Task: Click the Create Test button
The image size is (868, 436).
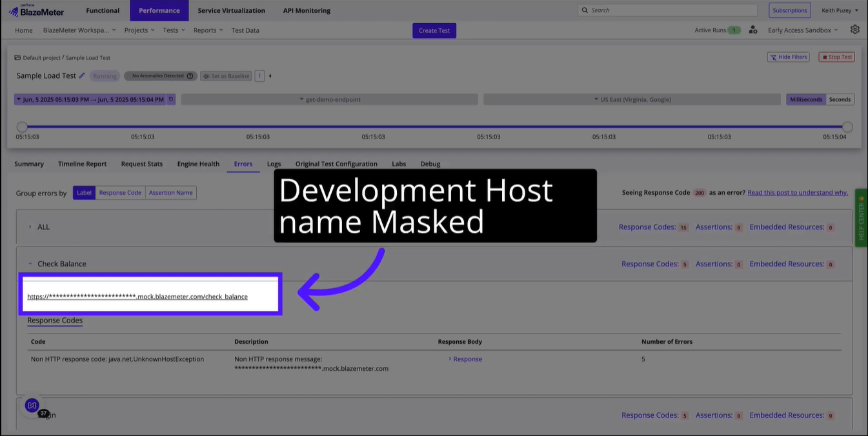Action: pyautogui.click(x=434, y=30)
